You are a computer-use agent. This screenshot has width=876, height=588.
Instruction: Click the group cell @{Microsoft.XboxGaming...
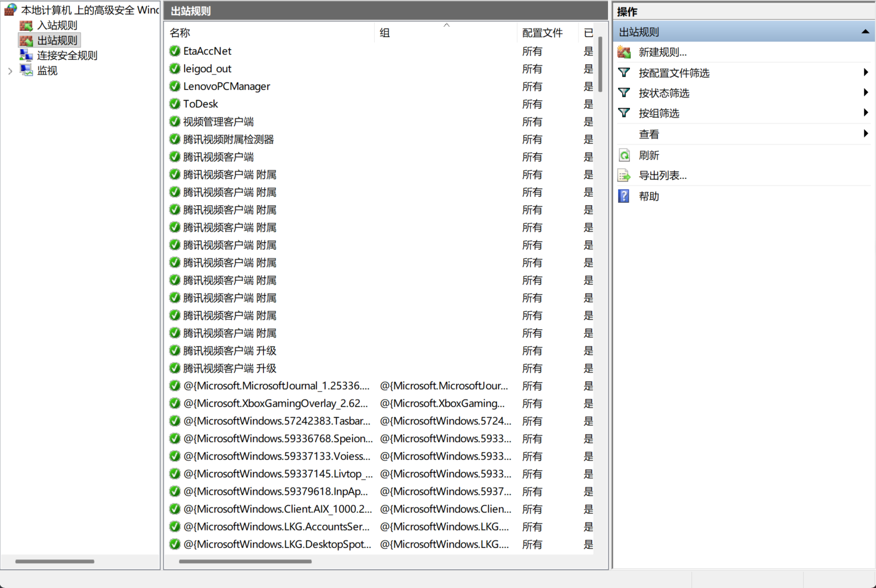tap(442, 404)
